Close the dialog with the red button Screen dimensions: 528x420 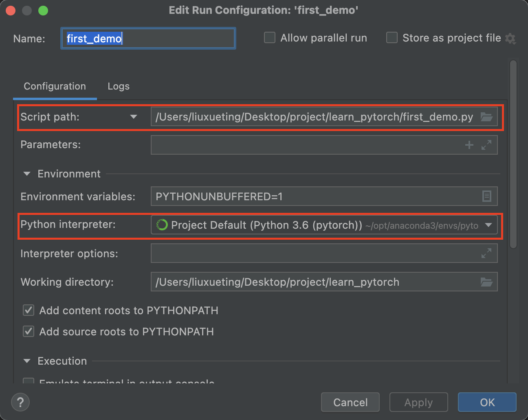[x=11, y=11]
